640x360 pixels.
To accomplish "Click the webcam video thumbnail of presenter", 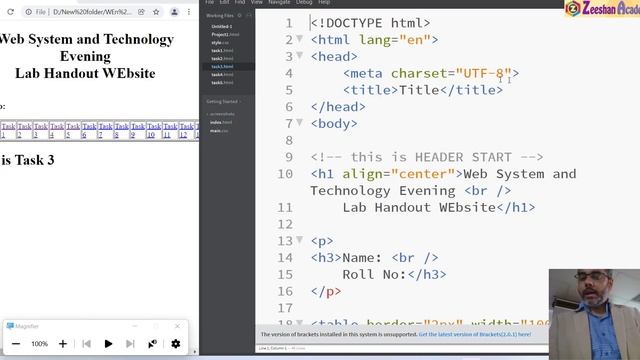I will [594, 314].
